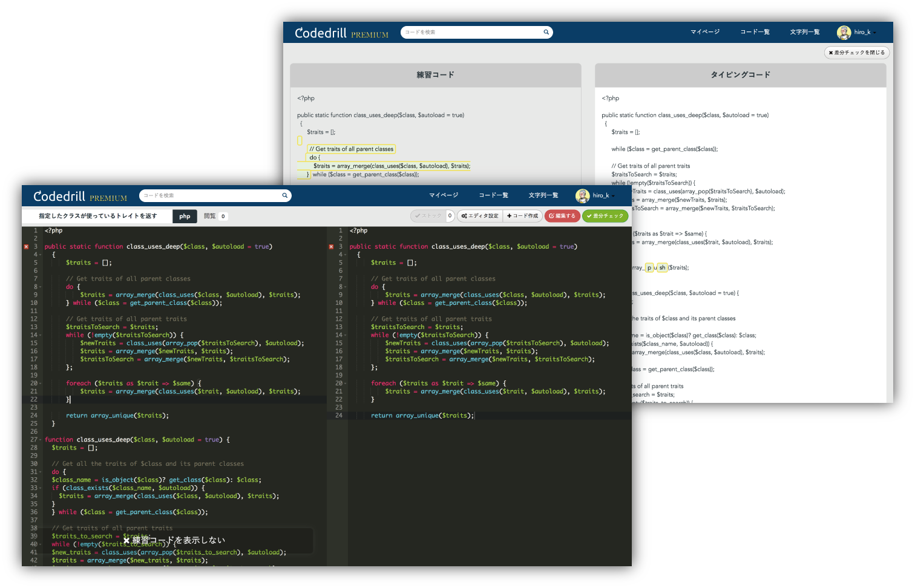
Task: Click the red error marker on line 3 of the right editor
Action: click(331, 247)
